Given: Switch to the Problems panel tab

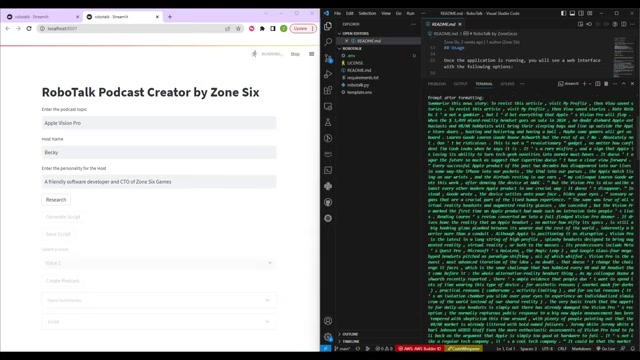Looking at the screenshot, I should [437, 84].
